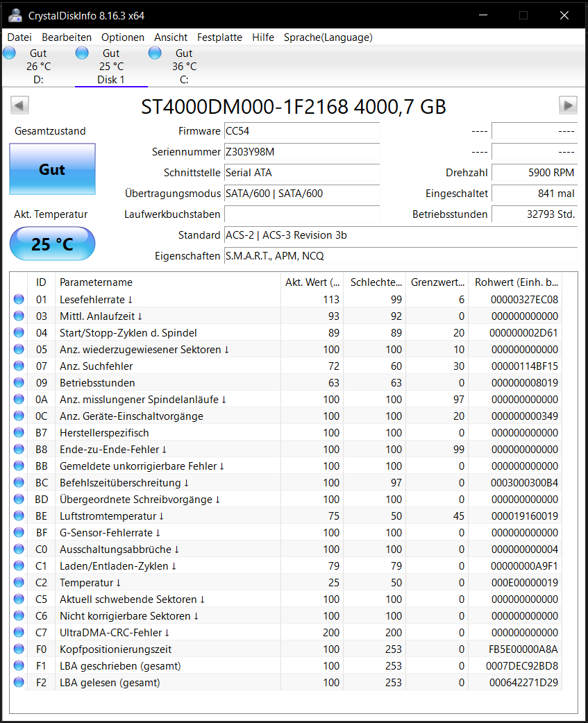The width and height of the screenshot is (588, 723).
Task: Click status orb of Luftstromtemperatur row
Action: coord(19,516)
